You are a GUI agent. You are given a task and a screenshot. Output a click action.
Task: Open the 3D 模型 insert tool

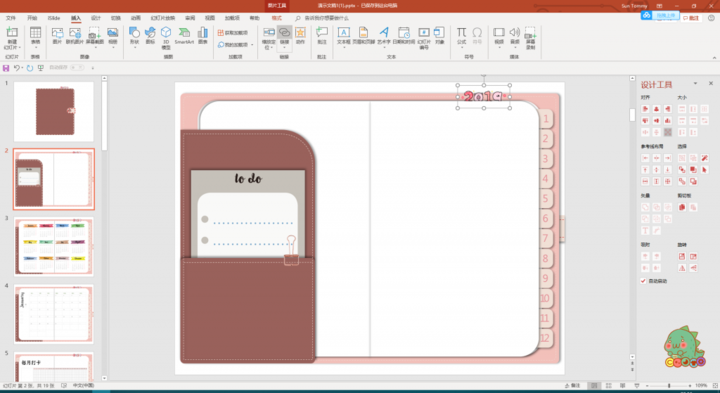(166, 38)
